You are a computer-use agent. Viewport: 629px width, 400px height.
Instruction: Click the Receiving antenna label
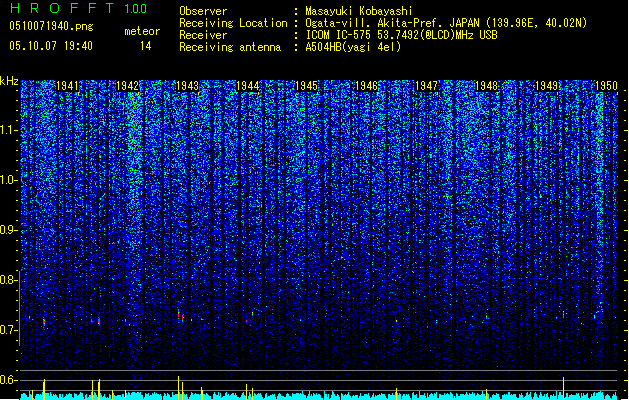click(x=230, y=47)
